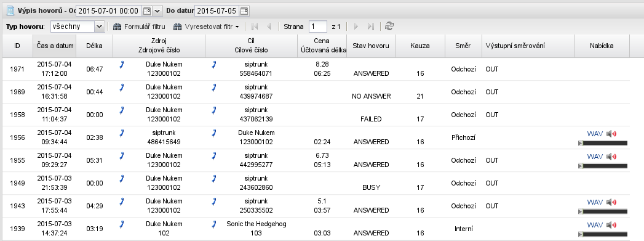Screen dimensions: 644x241
Task: Seek in call 1956 audio progress bar
Action: 605,143
